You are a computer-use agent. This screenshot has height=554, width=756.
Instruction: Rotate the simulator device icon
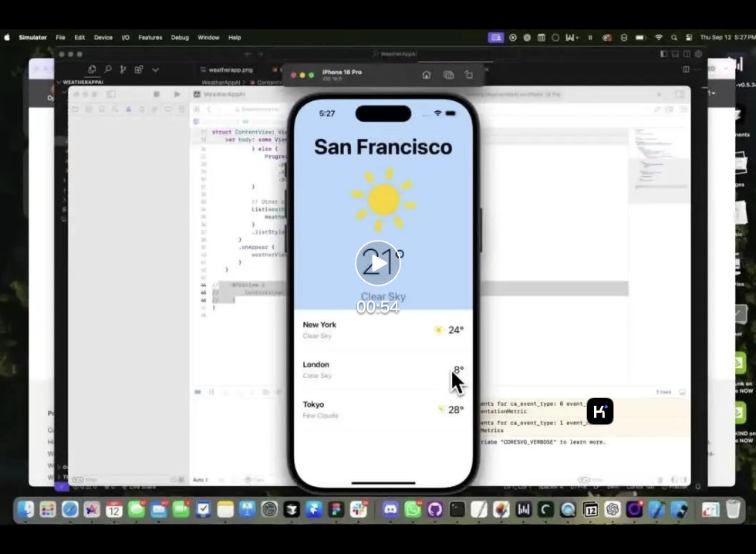point(469,75)
